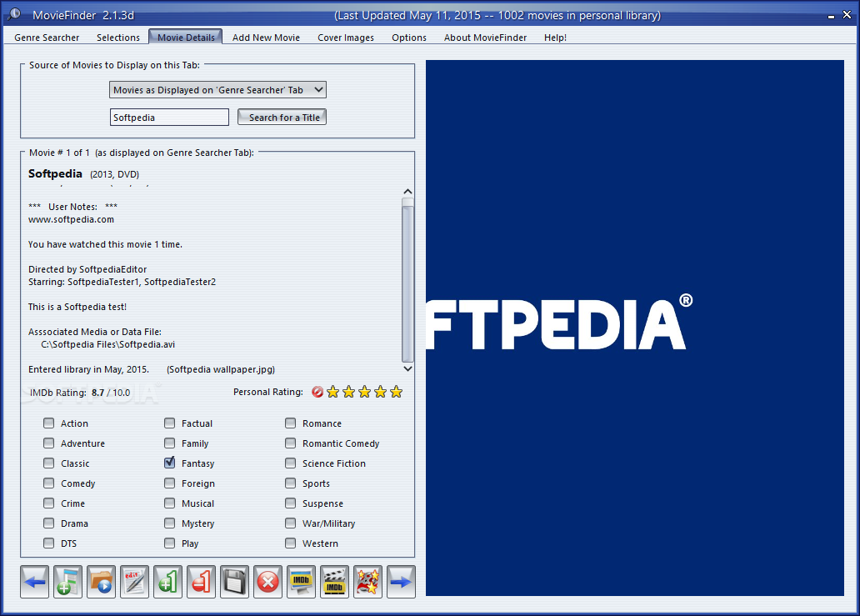This screenshot has width=860, height=616.
Task: Set personal rating to two stars
Action: point(349,392)
